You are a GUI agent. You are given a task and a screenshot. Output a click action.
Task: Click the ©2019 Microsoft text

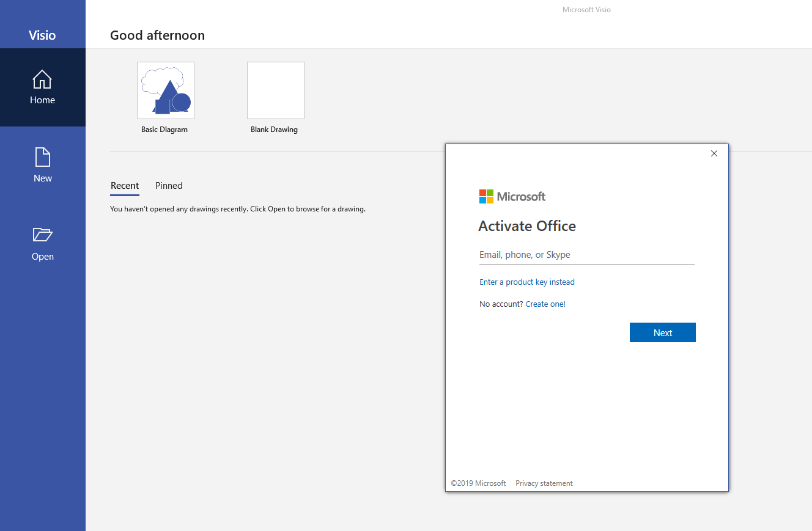coord(479,483)
